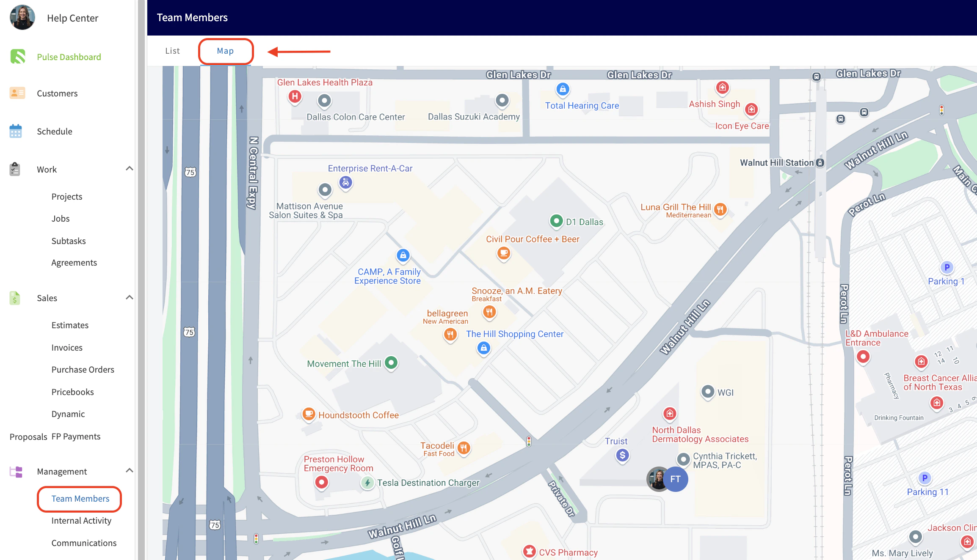
Task: Click Enterprise Rent-A-Car map pin
Action: [x=346, y=183]
